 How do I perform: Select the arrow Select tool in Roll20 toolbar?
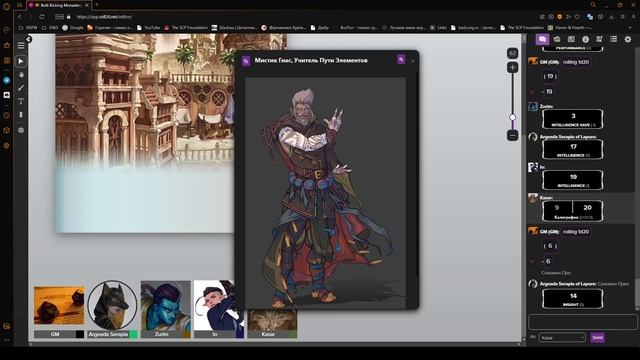pyautogui.click(x=21, y=61)
